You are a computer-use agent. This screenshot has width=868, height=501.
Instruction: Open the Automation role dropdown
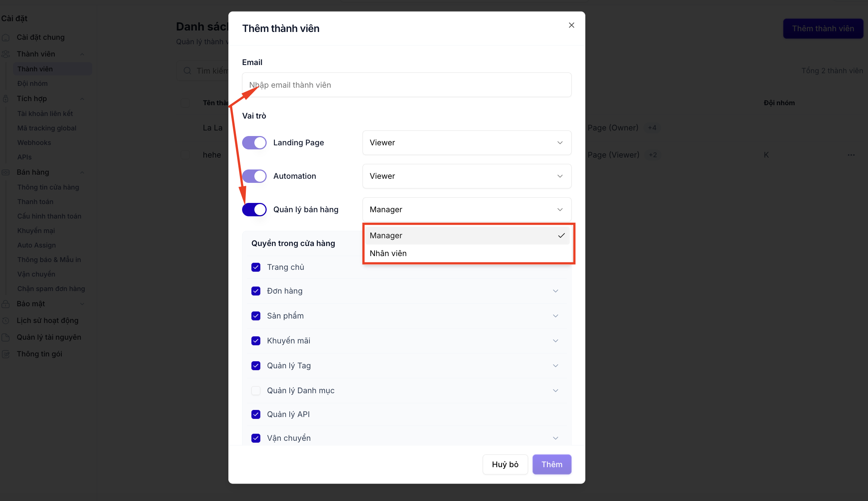click(x=467, y=176)
